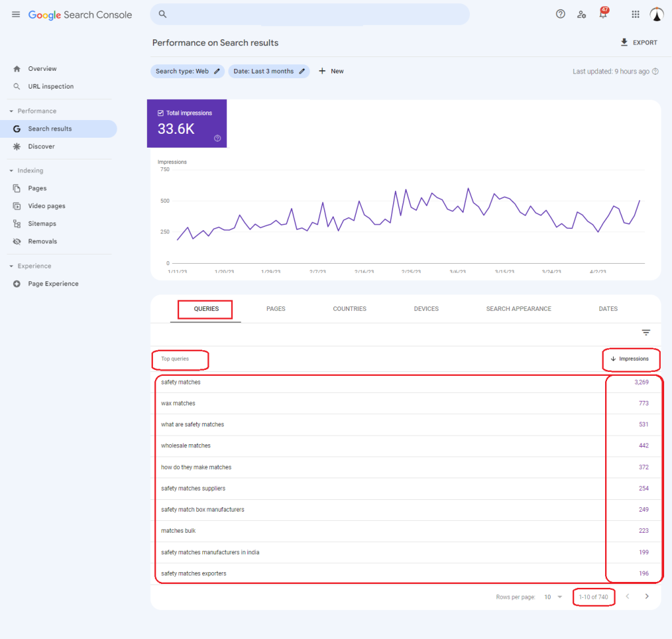
Task: Click help icon on Total impressions card
Action: pos(217,138)
